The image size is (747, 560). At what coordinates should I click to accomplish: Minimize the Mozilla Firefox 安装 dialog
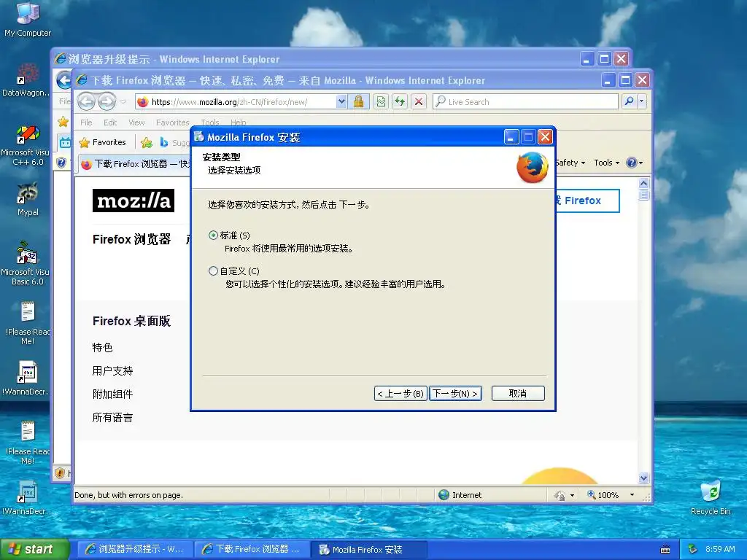511,137
